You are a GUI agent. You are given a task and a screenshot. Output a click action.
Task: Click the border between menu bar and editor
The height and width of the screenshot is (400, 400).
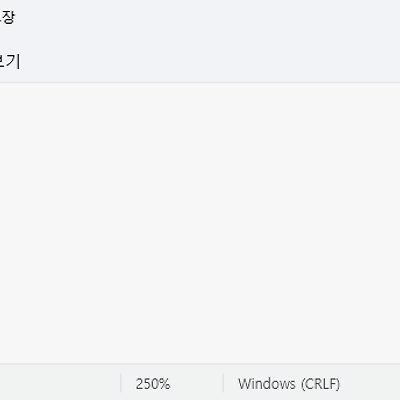tap(200, 82)
